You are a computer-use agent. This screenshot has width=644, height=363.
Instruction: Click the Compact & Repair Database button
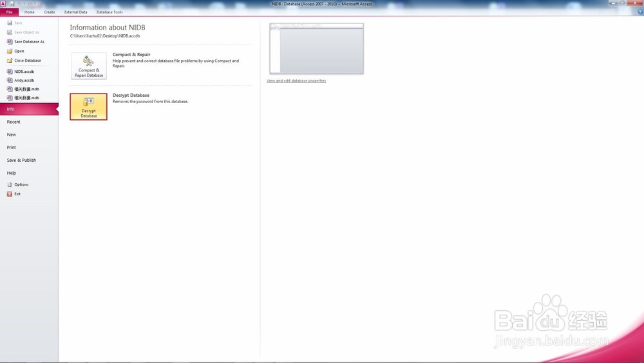point(89,66)
